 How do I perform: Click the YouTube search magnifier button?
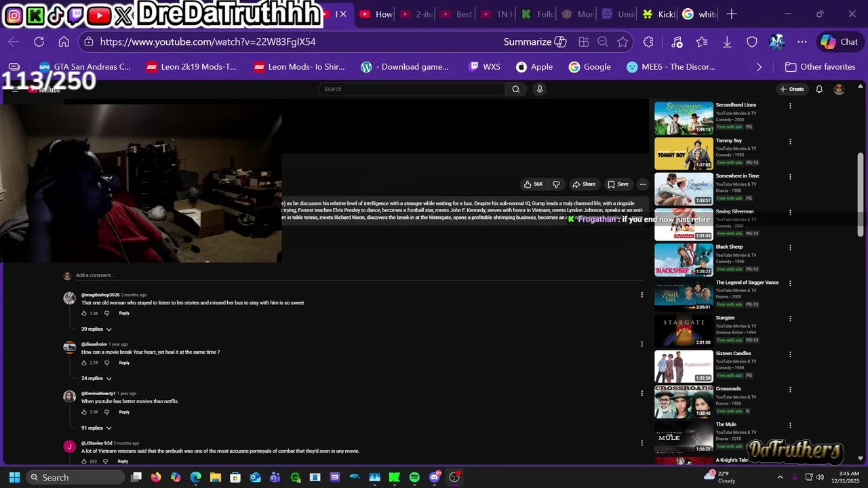coord(515,89)
